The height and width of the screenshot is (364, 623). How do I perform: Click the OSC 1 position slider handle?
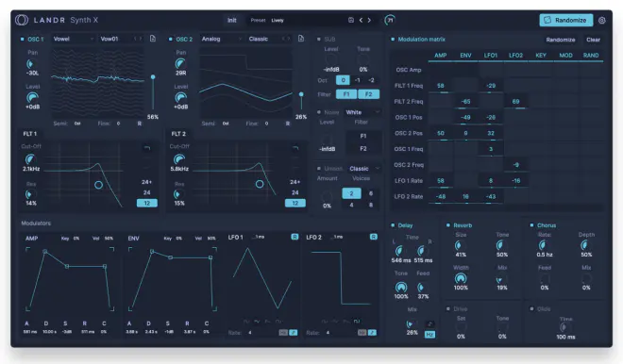(153, 77)
